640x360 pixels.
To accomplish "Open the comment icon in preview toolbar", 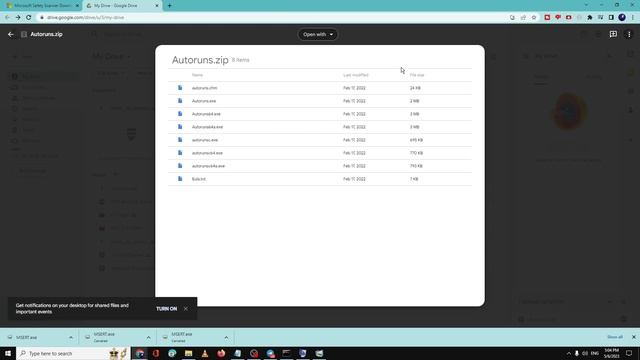I will click(613, 34).
